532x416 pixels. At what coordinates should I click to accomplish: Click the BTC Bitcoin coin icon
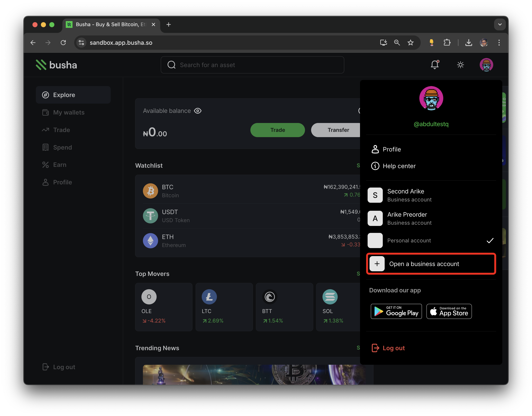150,191
